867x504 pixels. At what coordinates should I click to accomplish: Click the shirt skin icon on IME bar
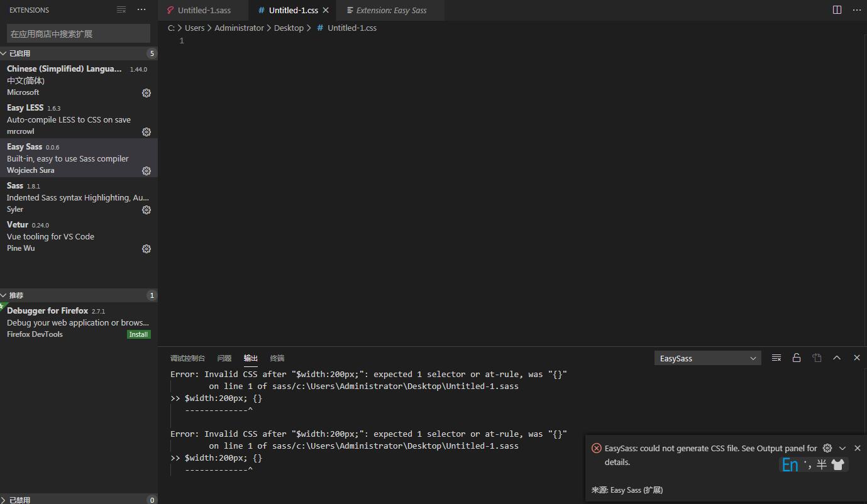837,464
